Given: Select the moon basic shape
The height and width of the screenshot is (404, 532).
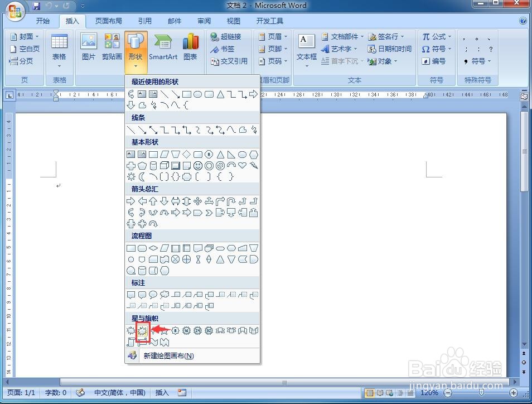Looking at the screenshot, I should point(142,176).
